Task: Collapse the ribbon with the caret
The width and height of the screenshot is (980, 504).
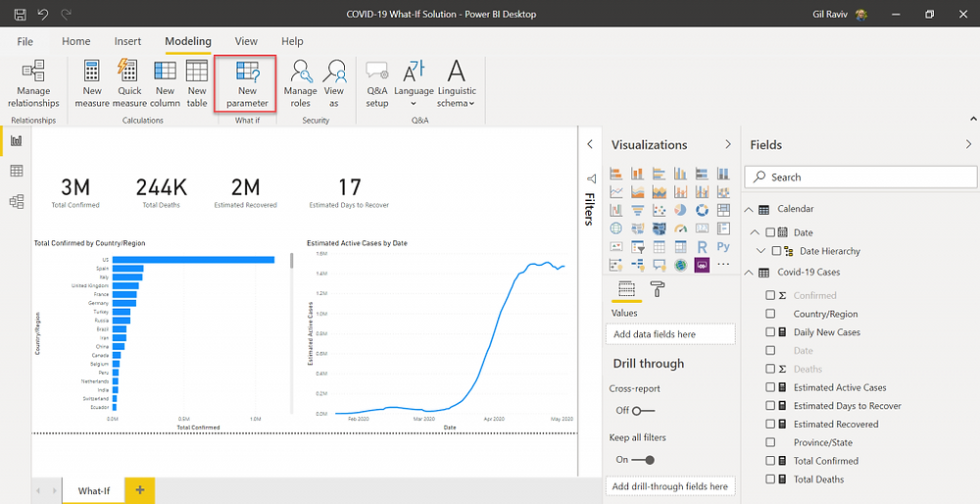Action: point(973,119)
